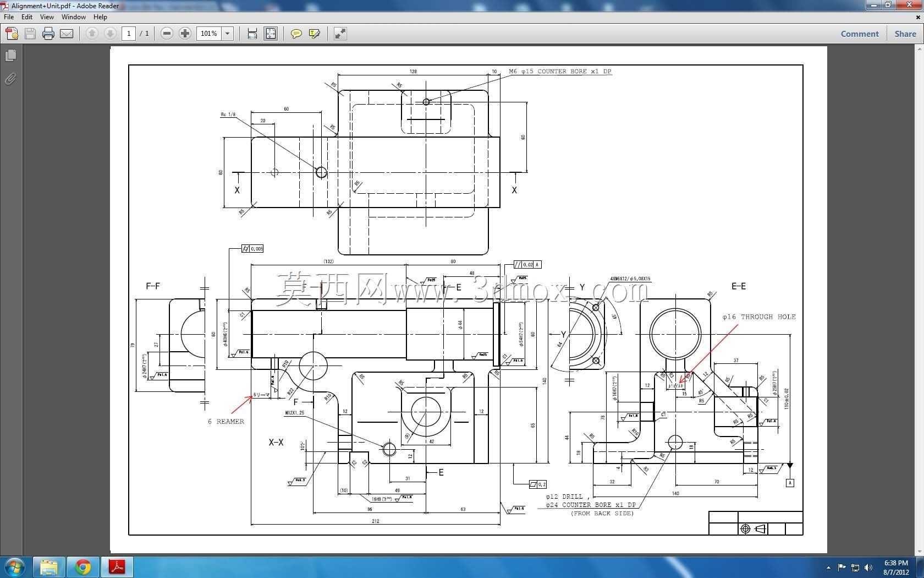Click the Create PDF online icon
This screenshot has width=924, height=578.
[12, 34]
